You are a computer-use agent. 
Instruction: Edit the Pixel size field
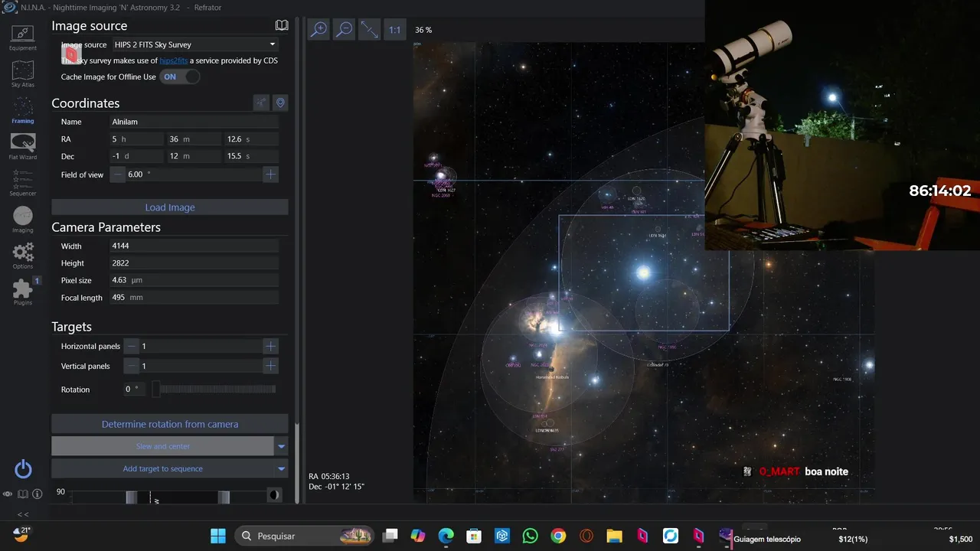[x=194, y=280]
